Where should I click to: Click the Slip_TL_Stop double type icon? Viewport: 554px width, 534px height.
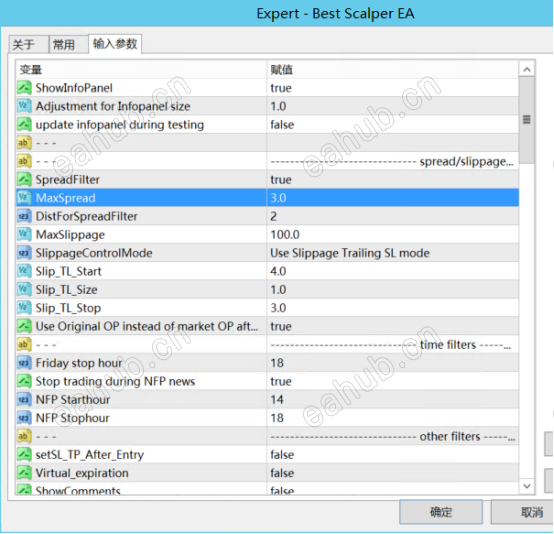pos(24,308)
